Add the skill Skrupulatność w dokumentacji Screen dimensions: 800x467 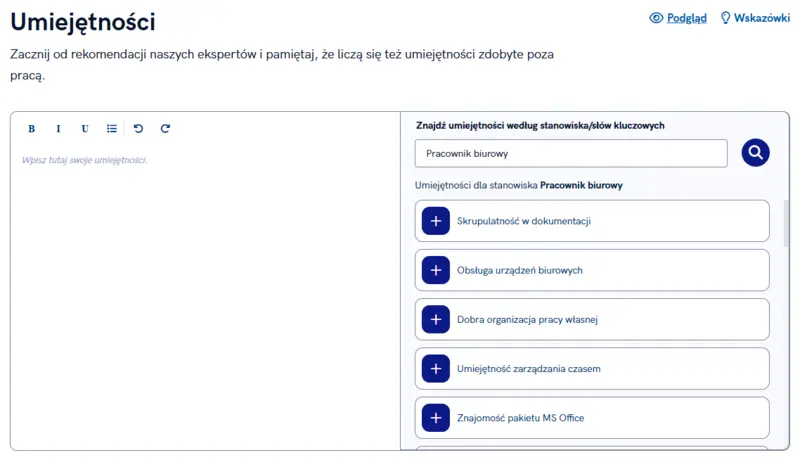(436, 221)
